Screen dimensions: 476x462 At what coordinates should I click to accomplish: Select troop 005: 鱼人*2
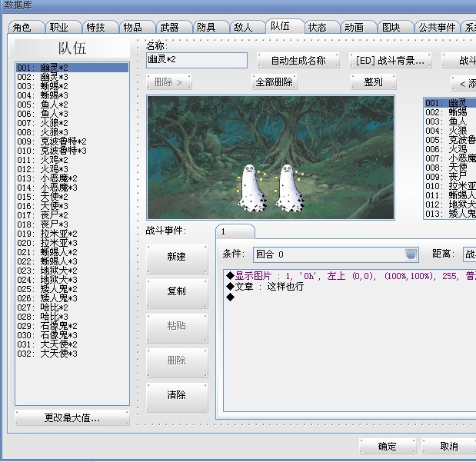point(72,105)
